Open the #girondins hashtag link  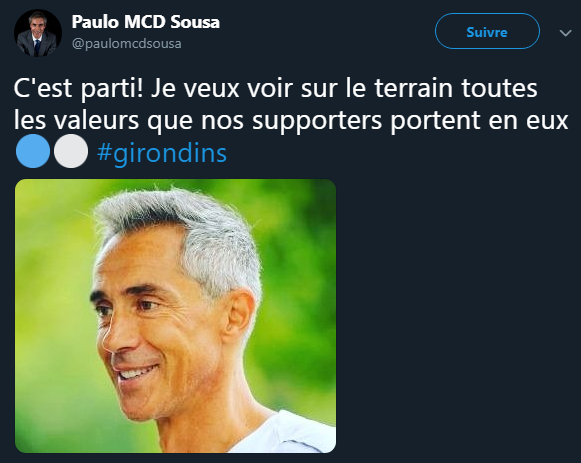(162, 153)
